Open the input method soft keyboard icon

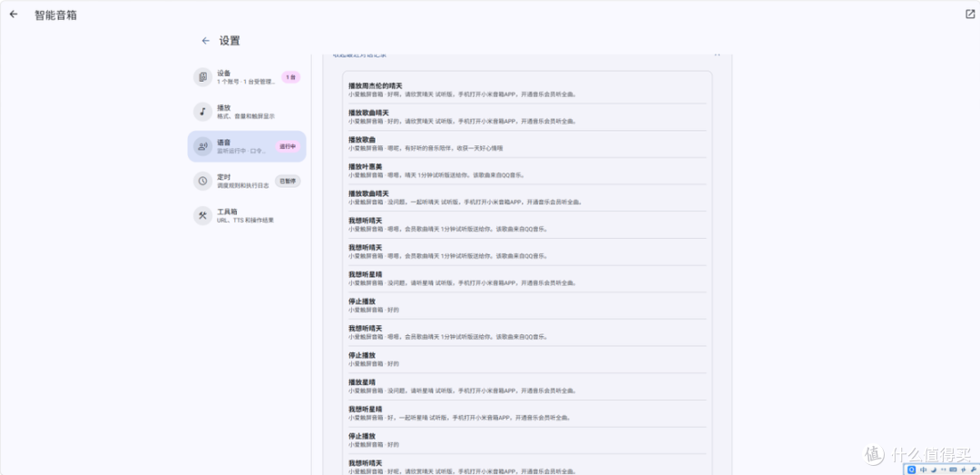[953, 470]
